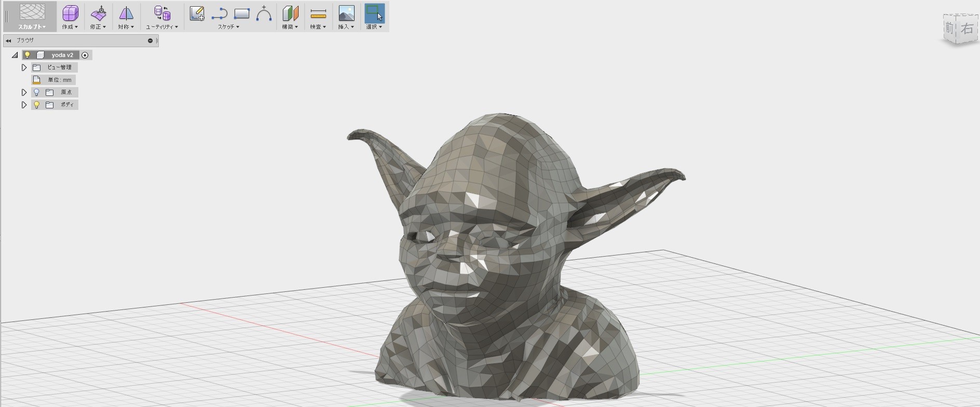
Task: Click the 挿入 image insert icon
Action: coord(346,13)
